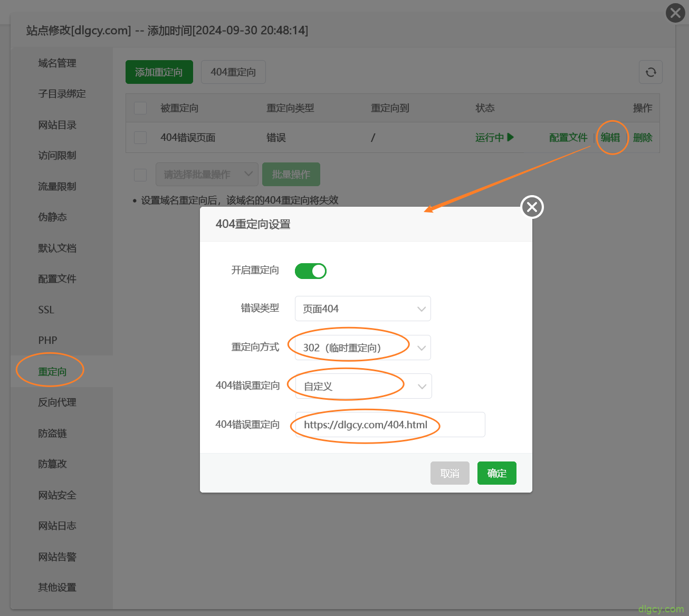
Task: Open 域名管理 in the sidebar
Action: 57,63
